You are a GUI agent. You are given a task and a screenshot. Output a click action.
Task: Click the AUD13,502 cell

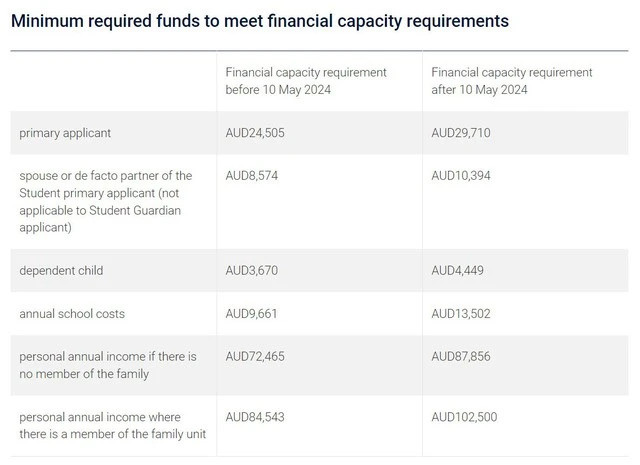point(461,314)
